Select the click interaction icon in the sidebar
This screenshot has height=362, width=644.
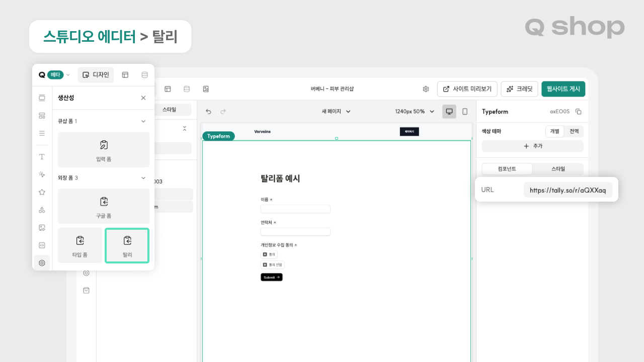pyautogui.click(x=42, y=174)
